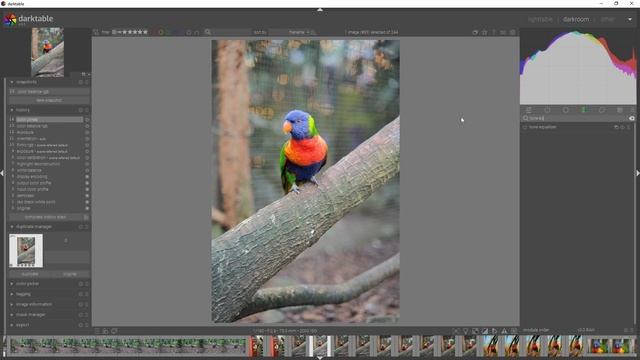The width and height of the screenshot is (640, 360).
Task: Reset the snapshots panel
Action: coord(80,82)
